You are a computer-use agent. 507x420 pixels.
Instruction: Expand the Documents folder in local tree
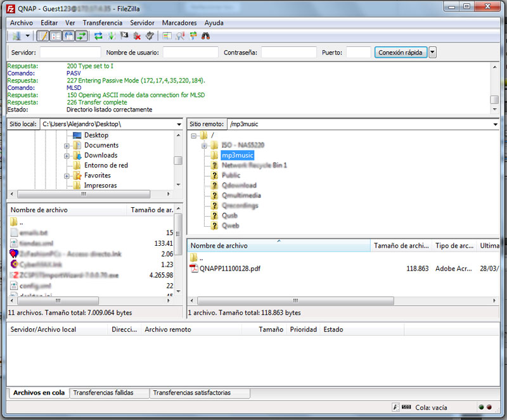(x=67, y=146)
